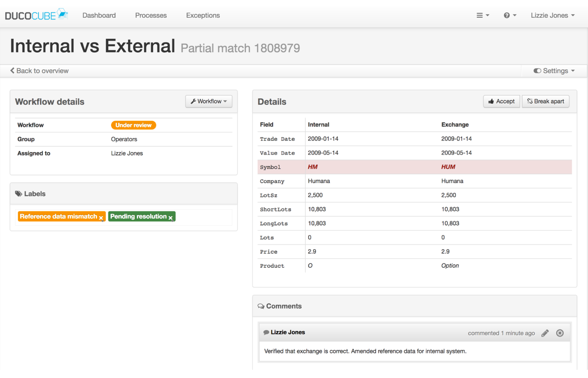This screenshot has height=378, width=588.
Task: Click the delete icon on Lizzie's comment
Action: [560, 333]
